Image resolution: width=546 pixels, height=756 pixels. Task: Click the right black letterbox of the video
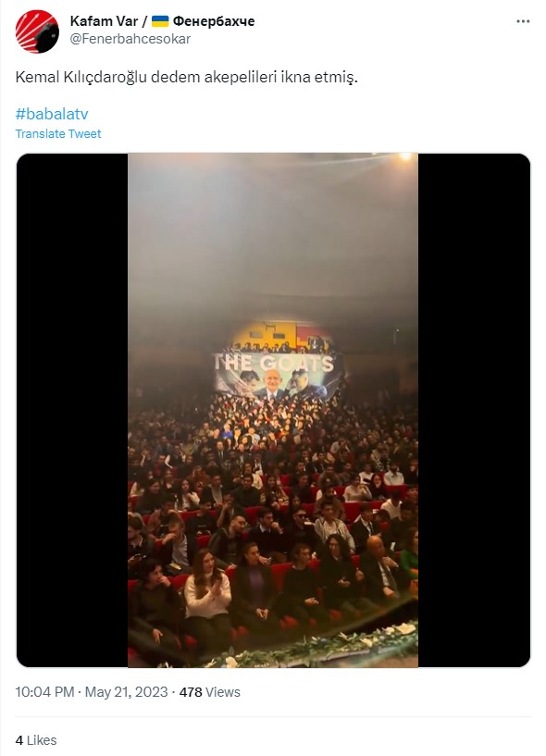pyautogui.click(x=474, y=410)
